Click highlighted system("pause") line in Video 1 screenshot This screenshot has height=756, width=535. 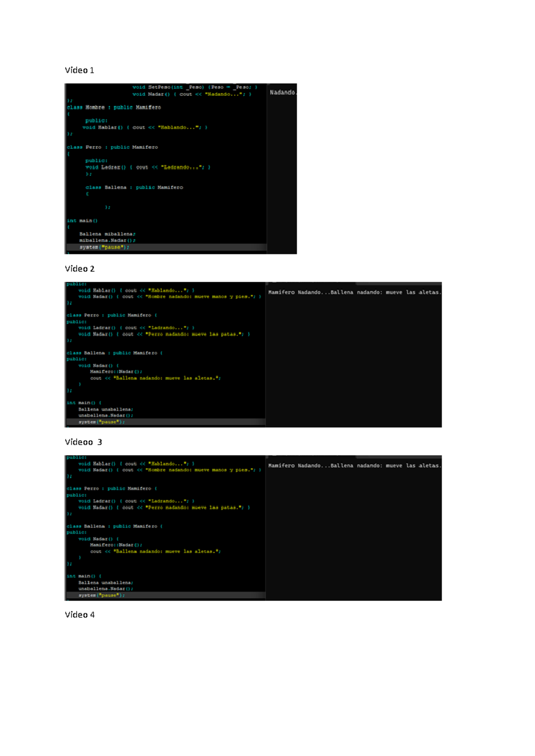pos(104,247)
